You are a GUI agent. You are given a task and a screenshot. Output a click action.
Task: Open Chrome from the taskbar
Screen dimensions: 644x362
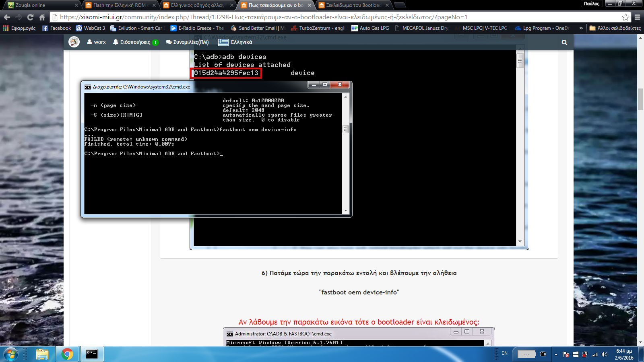click(67, 354)
